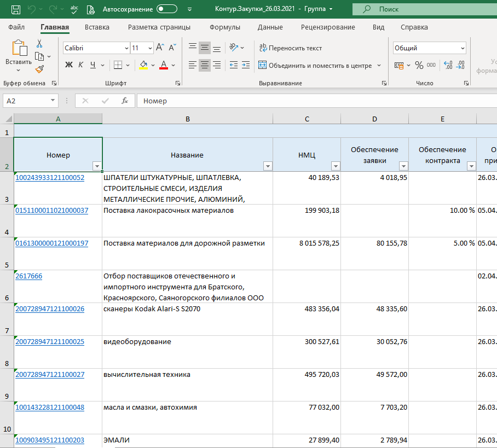
Task: Select the Format Painter brush
Action: 39,69
